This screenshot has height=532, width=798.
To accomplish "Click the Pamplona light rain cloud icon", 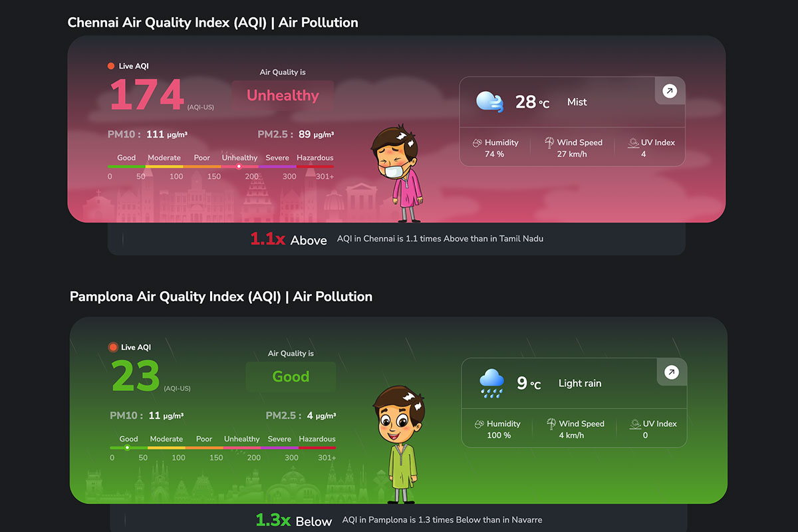I will click(x=492, y=384).
